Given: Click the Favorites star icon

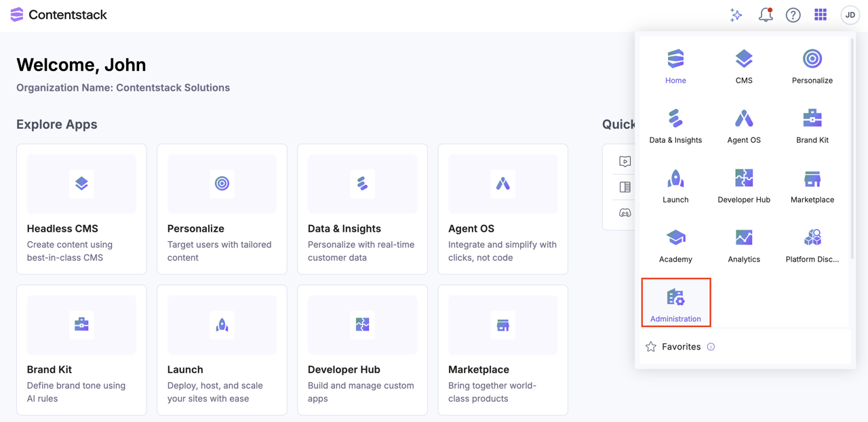Looking at the screenshot, I should 651,347.
